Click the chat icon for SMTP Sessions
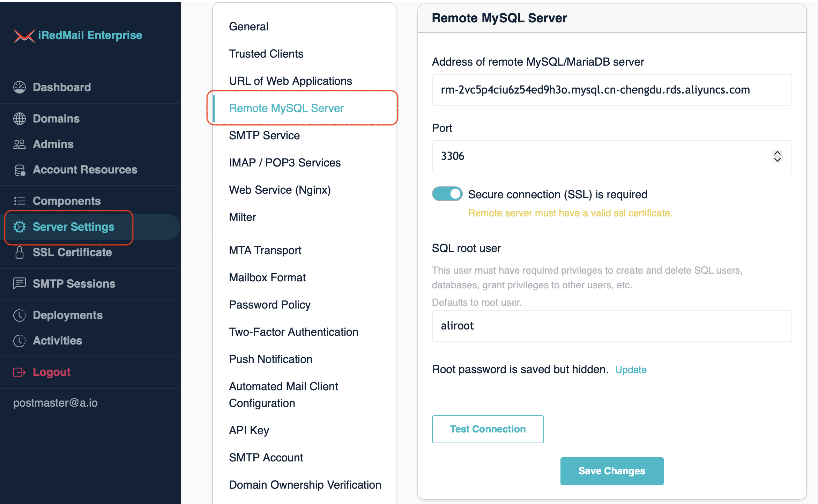818x504 pixels. 20,283
